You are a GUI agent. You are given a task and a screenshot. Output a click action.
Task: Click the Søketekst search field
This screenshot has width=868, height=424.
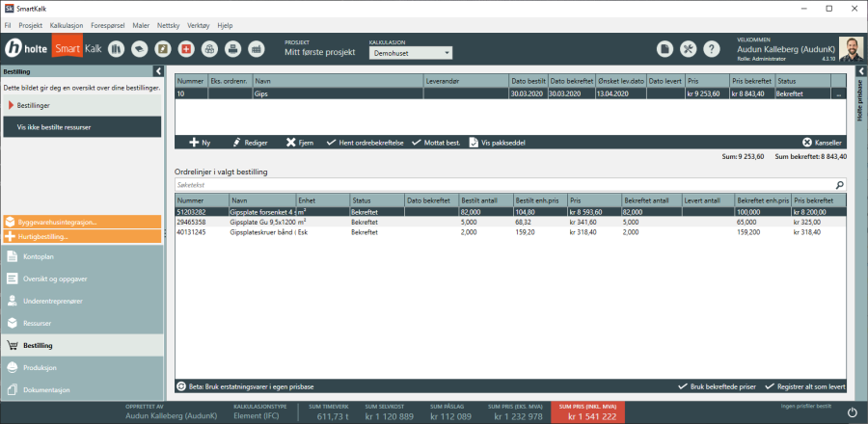502,183
